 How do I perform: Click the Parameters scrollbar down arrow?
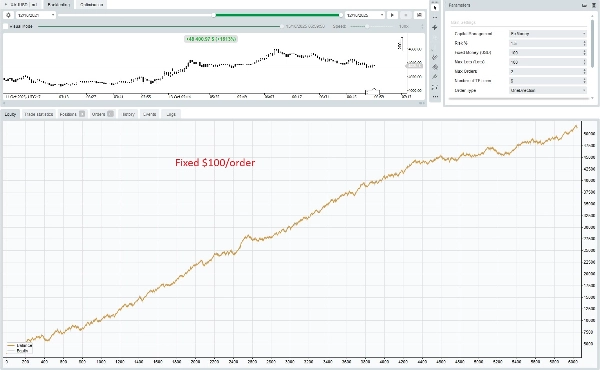click(592, 98)
